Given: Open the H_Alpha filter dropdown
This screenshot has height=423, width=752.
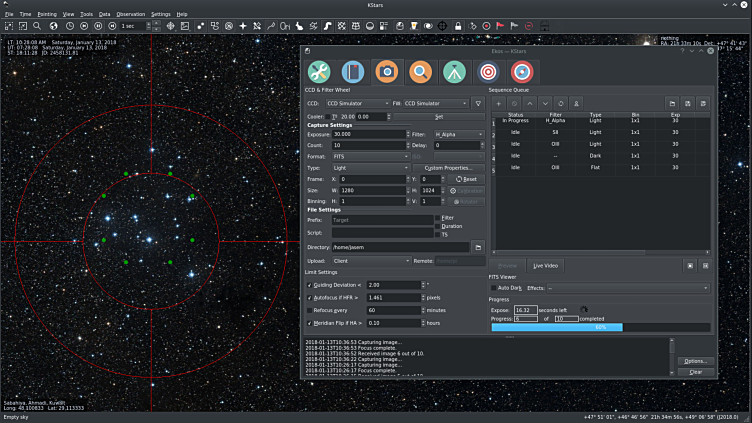Looking at the screenshot, I should (458, 133).
